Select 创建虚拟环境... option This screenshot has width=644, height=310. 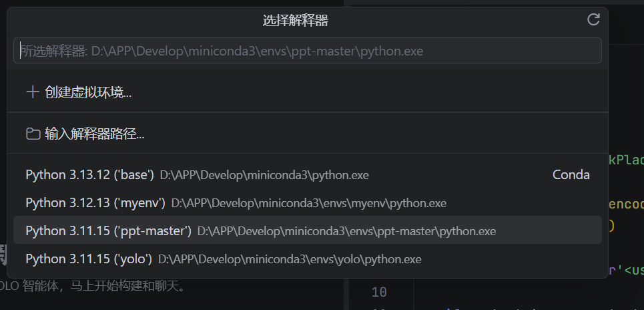click(88, 92)
